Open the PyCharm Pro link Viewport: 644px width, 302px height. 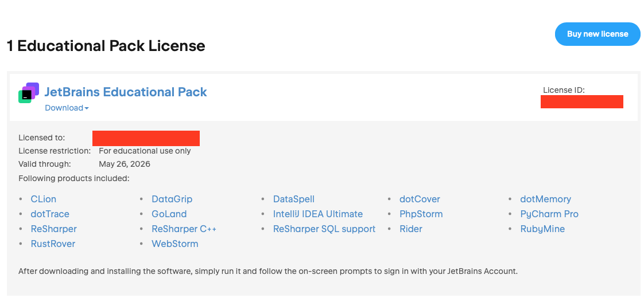coord(549,214)
